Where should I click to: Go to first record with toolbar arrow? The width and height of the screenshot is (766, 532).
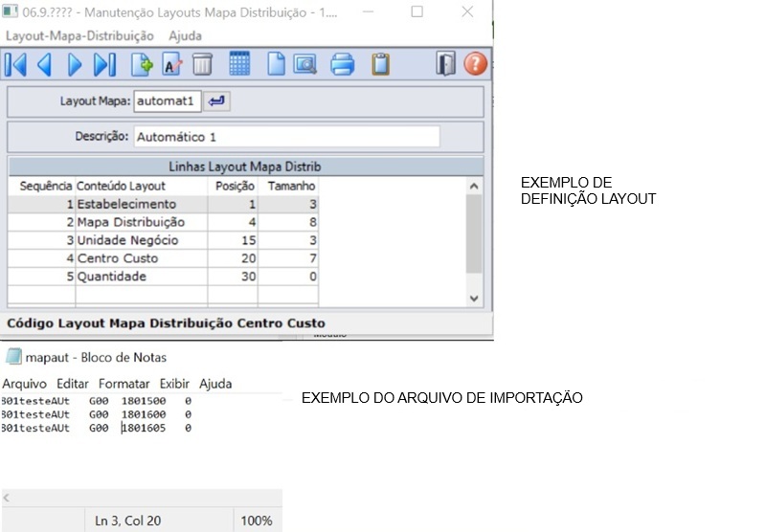(x=15, y=64)
